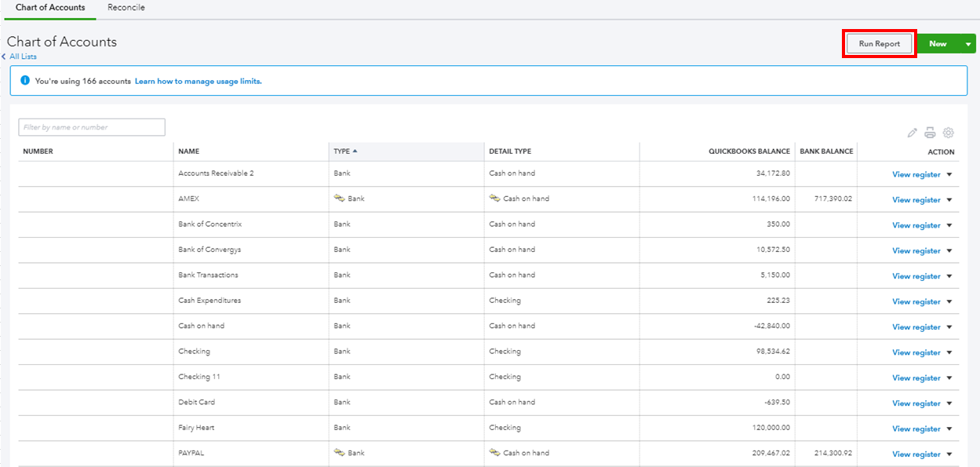This screenshot has width=980, height=467.
Task: Open the table settings gear icon
Action: coord(948,133)
